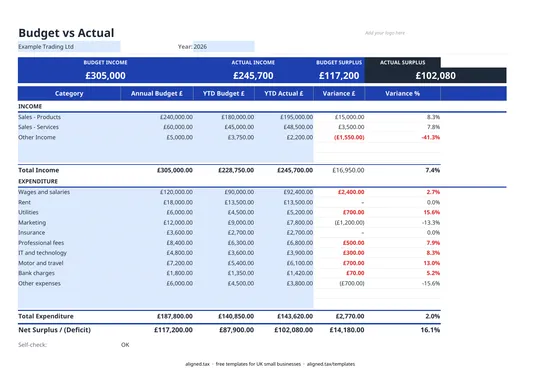Click Wages and salaries annual budget £120,000.00
Image resolution: width=540 pixels, height=382 pixels.
(176, 192)
